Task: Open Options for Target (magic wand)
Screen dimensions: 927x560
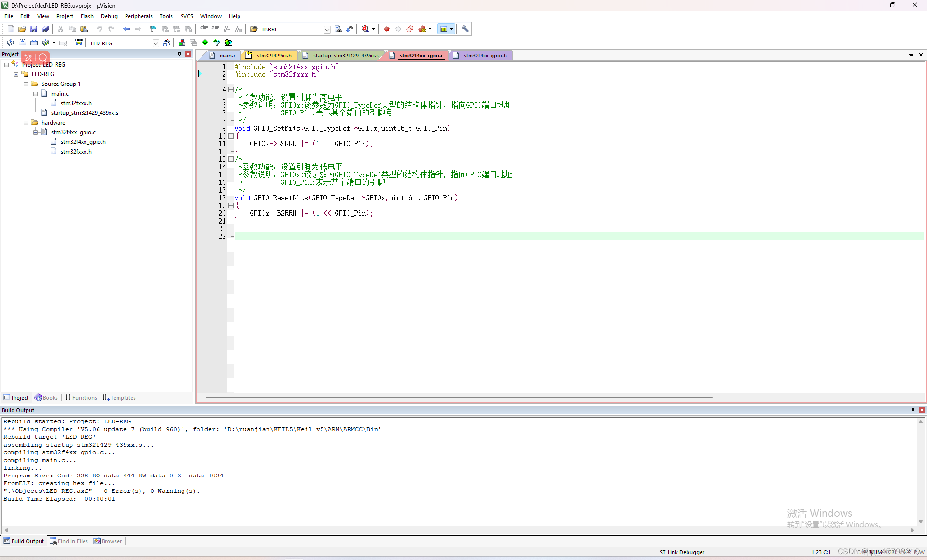Action: click(167, 42)
